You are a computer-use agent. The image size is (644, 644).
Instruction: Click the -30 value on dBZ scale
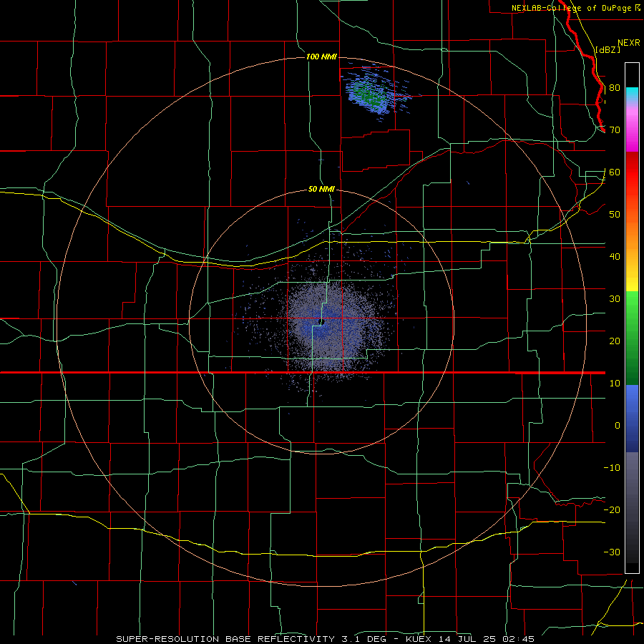[x=612, y=552]
